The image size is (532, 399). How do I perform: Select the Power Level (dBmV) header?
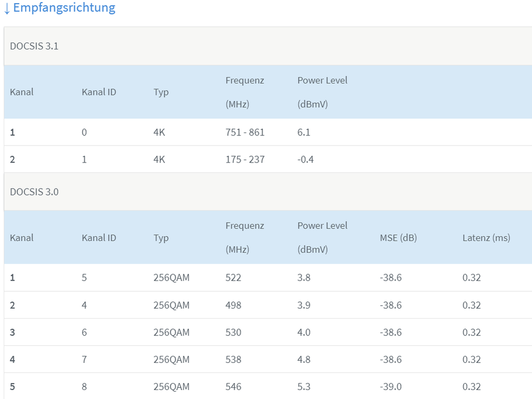(x=322, y=92)
